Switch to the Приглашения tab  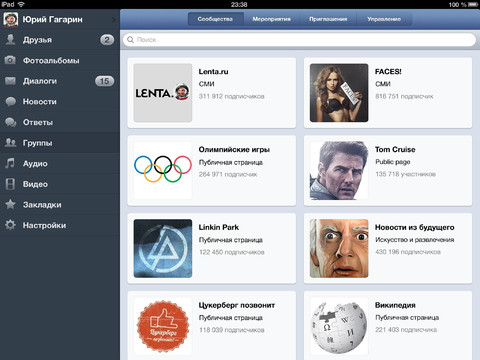tap(328, 19)
